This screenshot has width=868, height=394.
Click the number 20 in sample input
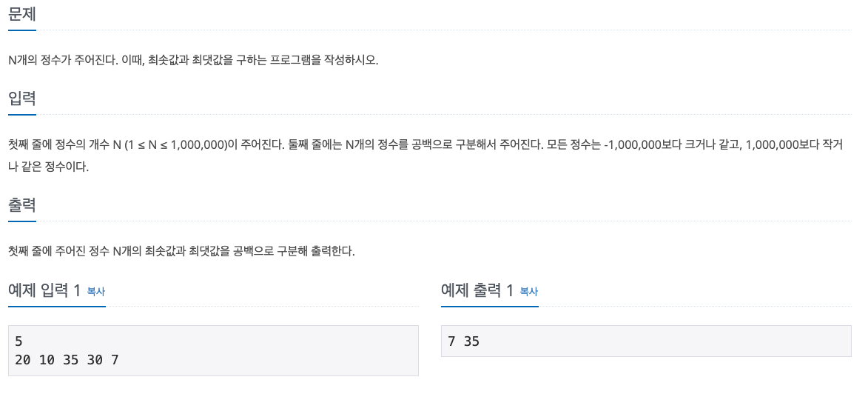click(23, 360)
